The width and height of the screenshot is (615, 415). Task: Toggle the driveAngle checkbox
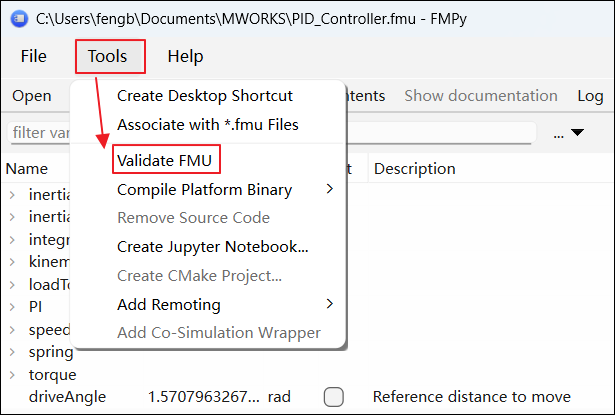(x=334, y=397)
